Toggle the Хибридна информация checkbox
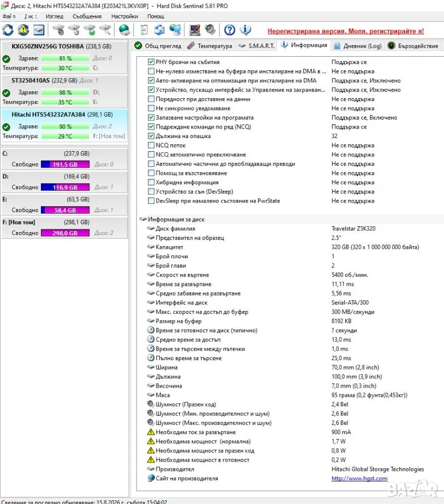This screenshot has width=444, height=504. click(x=151, y=182)
